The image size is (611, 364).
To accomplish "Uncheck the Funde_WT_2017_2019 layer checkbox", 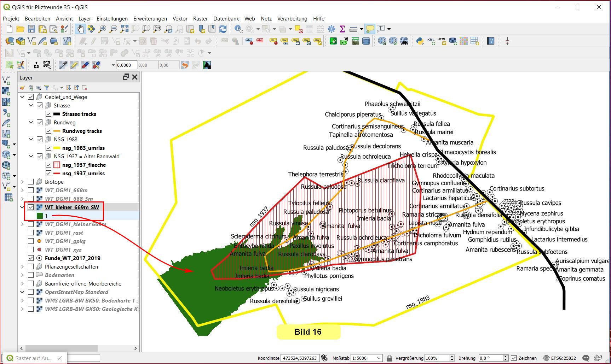I will [31, 258].
